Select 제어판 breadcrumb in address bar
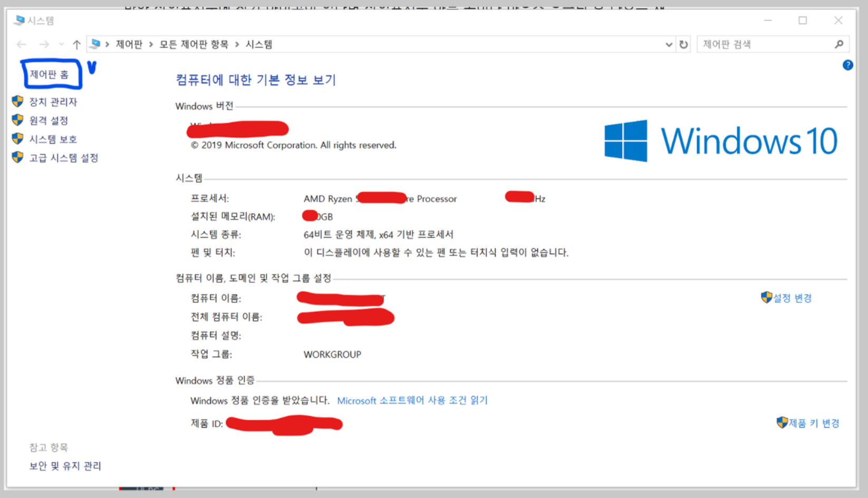Viewport: 868px width, 498px height. pyautogui.click(x=129, y=44)
